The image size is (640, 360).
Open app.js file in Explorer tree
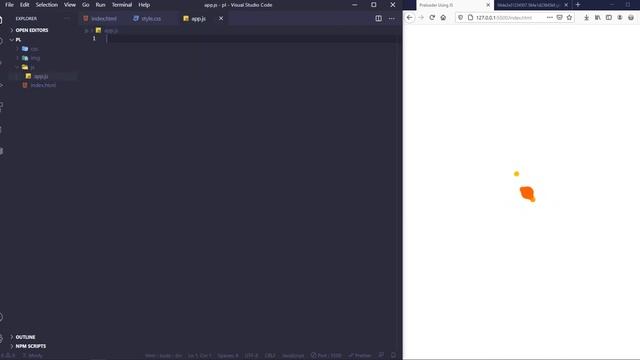click(41, 76)
